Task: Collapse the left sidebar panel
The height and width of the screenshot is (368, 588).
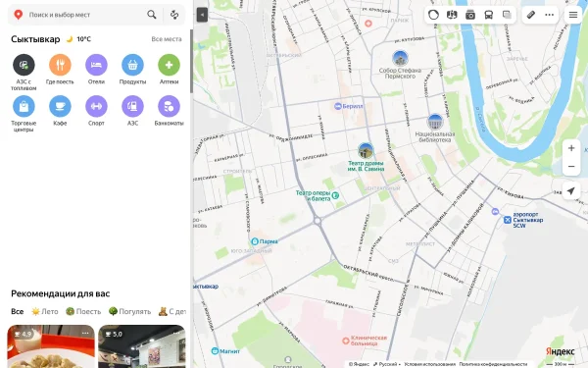Action: [x=202, y=15]
